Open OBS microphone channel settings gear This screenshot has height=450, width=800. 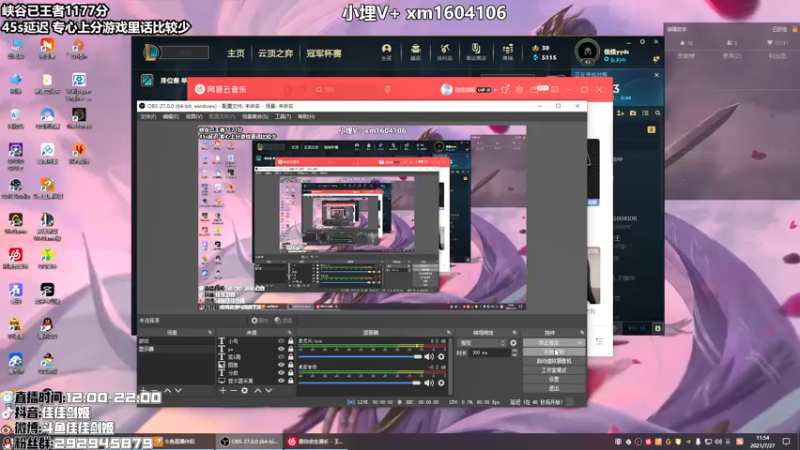441,357
